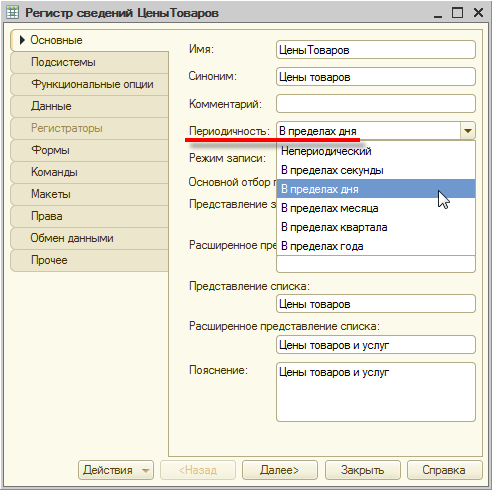Select the Регистраторы tab

(x=89, y=128)
